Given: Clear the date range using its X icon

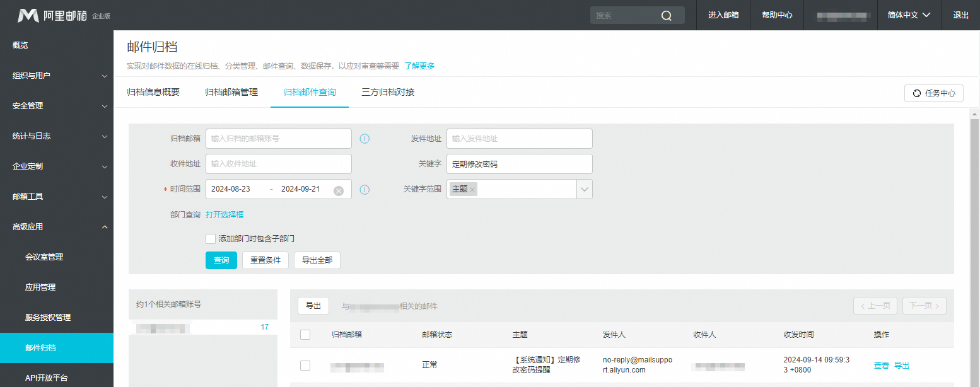Looking at the screenshot, I should (339, 189).
